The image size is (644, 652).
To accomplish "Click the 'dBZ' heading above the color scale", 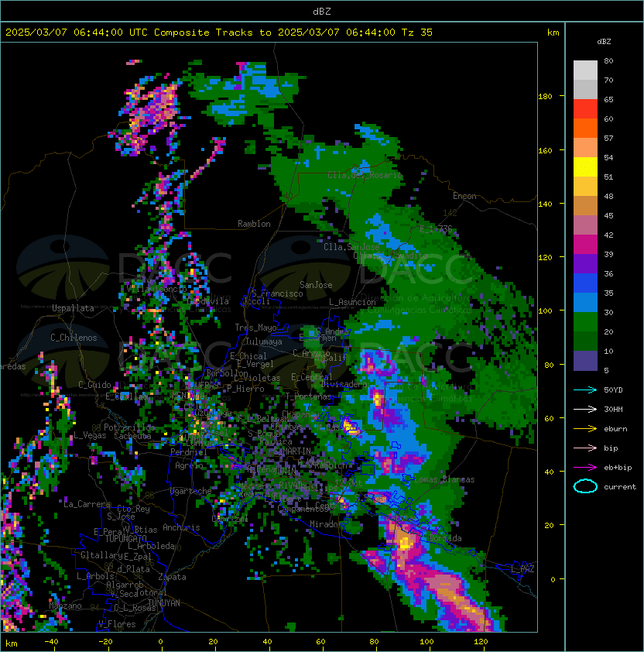I will click(x=604, y=42).
